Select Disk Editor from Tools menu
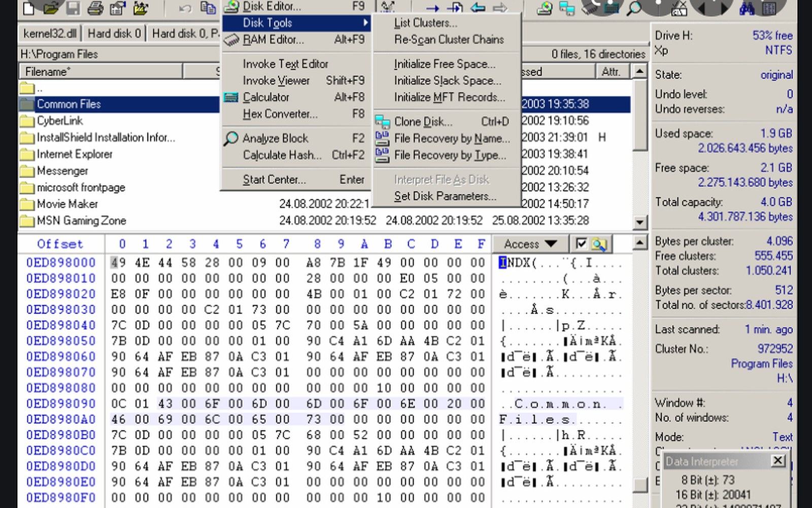Image resolution: width=812 pixels, height=508 pixels. 296,6
